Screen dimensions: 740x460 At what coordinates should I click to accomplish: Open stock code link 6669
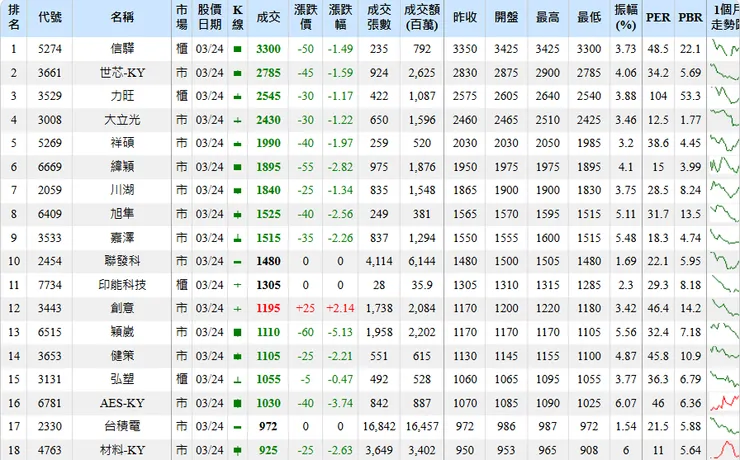point(50,167)
